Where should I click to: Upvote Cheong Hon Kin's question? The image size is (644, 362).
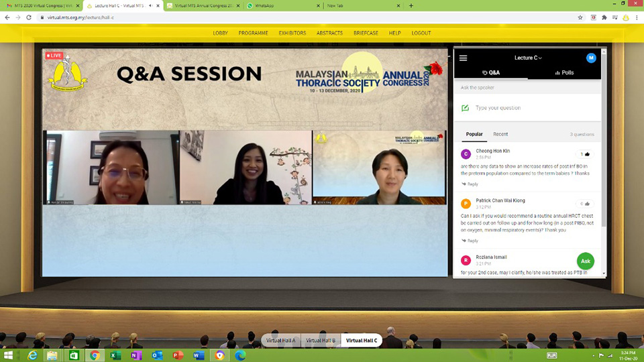point(584,154)
